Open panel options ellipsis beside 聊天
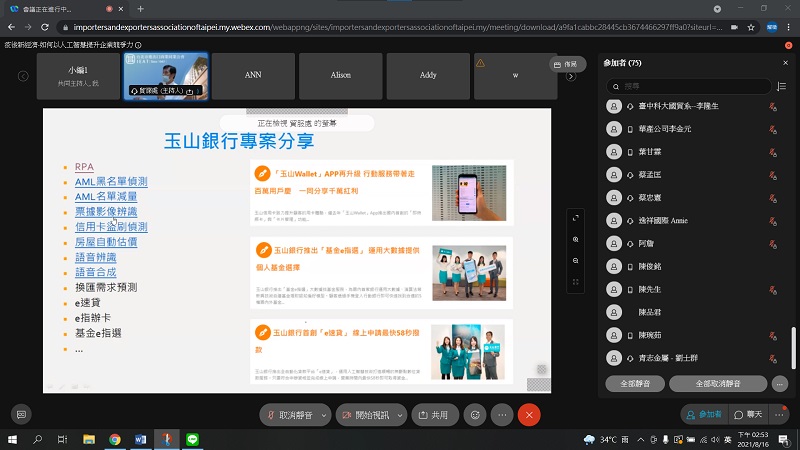800x450 pixels. [779, 414]
